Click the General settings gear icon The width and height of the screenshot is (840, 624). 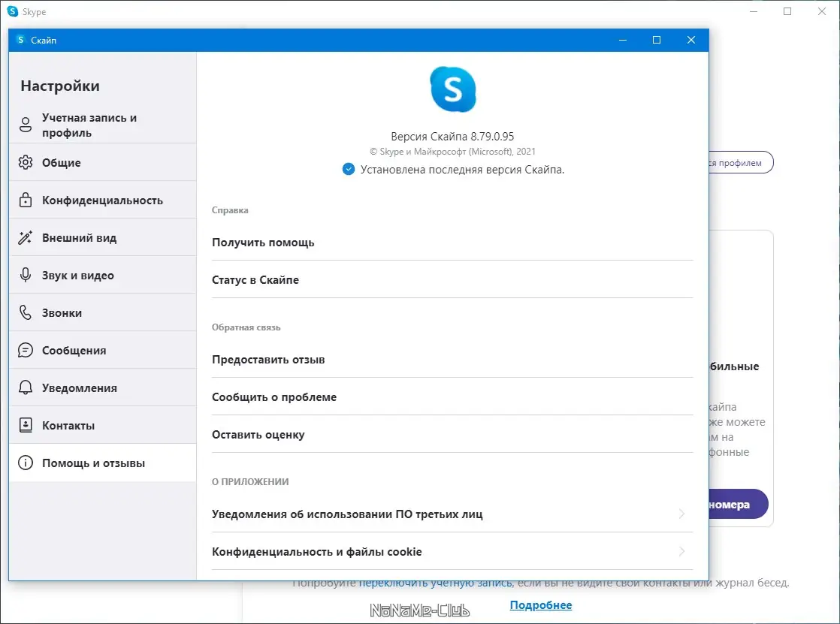click(x=26, y=162)
